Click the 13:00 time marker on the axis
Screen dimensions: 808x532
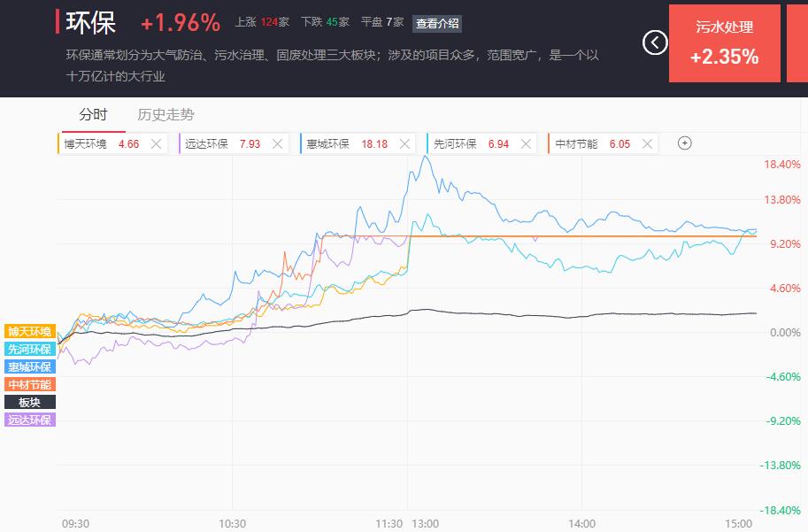click(x=425, y=523)
